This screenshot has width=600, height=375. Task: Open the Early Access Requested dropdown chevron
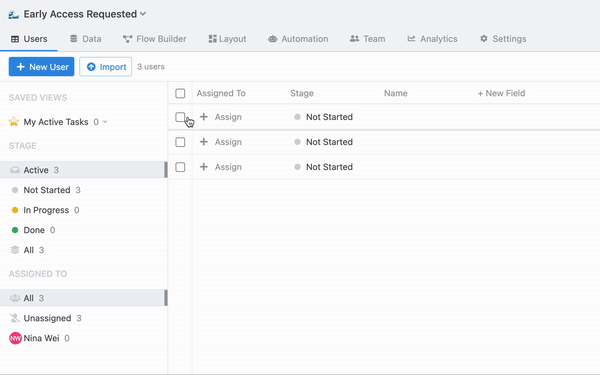click(x=143, y=14)
